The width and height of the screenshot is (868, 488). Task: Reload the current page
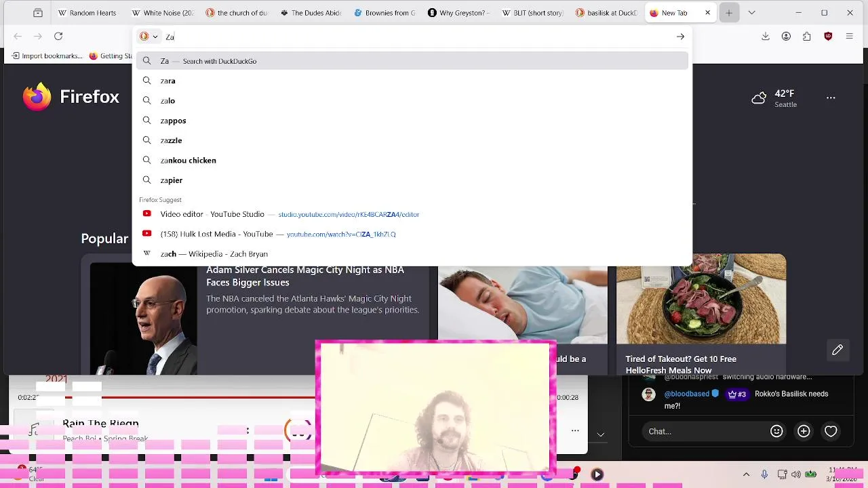[58, 37]
